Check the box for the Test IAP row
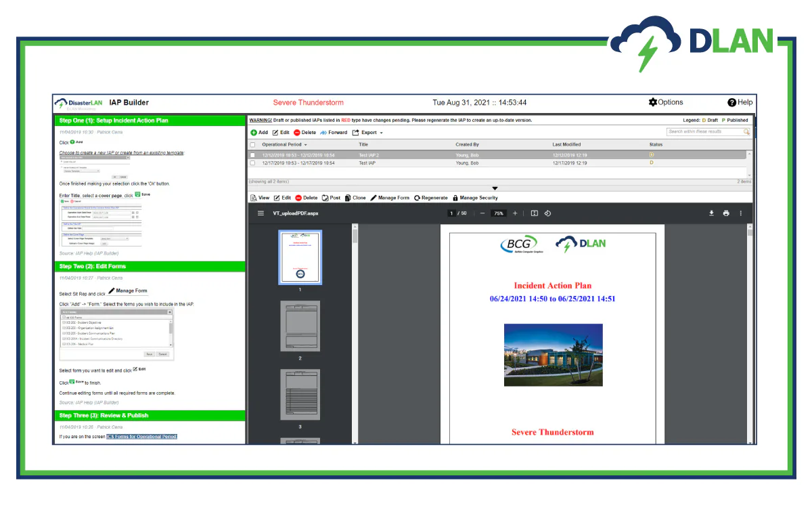Screen dimensions: 812x516 pos(253,163)
